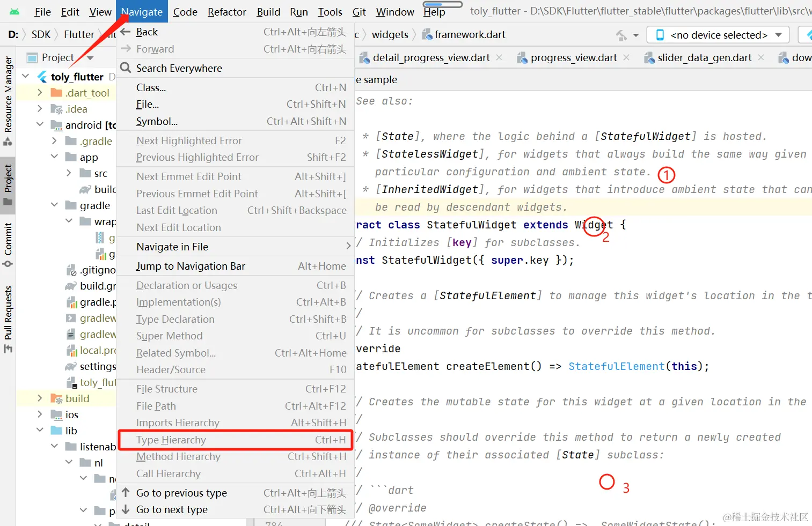Viewport: 812px width, 526px height.
Task: Click the SDK breadcrumb segment
Action: (x=41, y=35)
